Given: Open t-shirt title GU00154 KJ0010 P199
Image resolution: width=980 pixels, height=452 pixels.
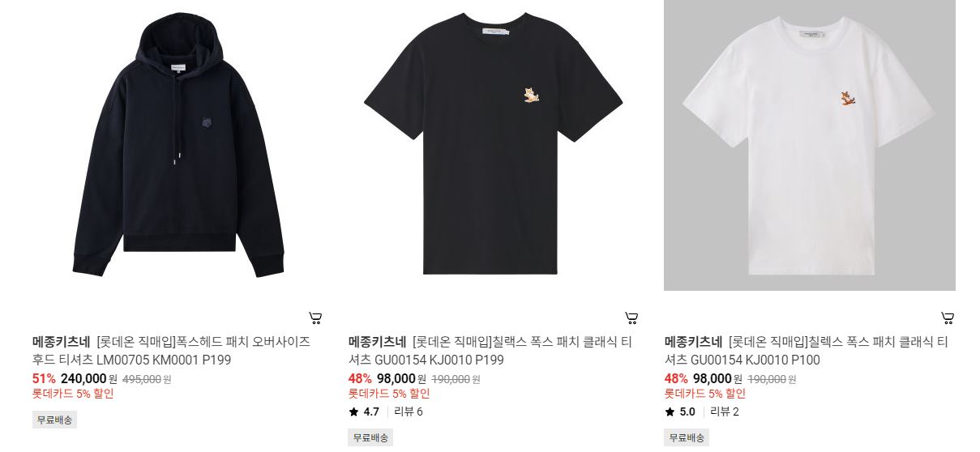Looking at the screenshot, I should click(x=490, y=351).
